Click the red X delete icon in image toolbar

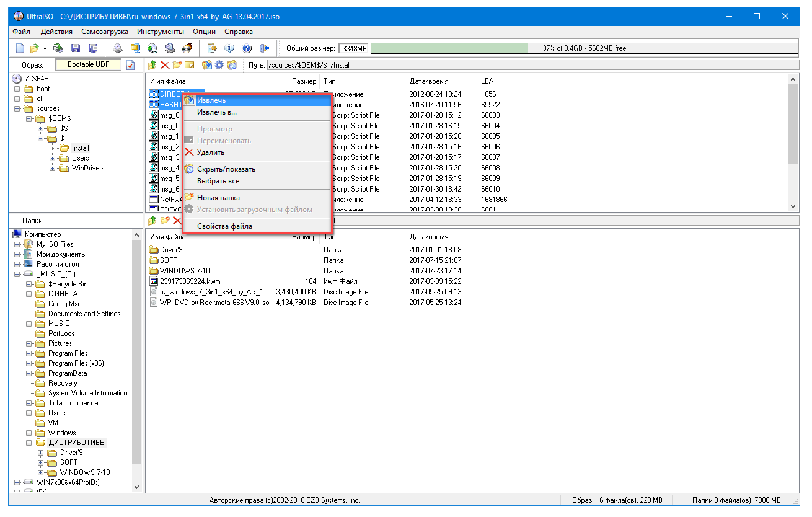pos(165,65)
